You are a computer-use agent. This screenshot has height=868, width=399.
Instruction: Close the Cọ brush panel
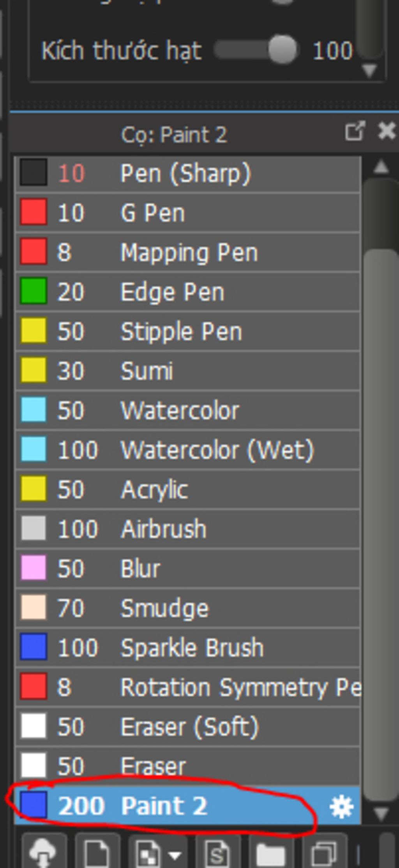coord(387,131)
